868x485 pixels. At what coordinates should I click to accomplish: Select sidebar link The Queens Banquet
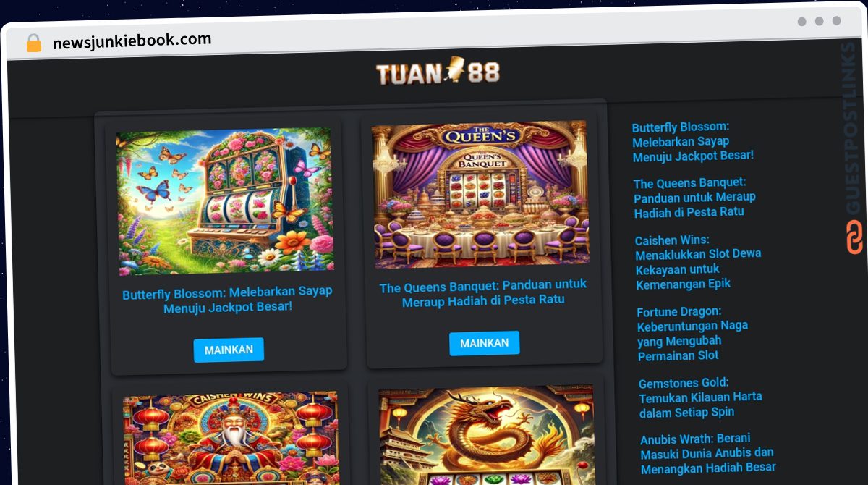(x=694, y=197)
